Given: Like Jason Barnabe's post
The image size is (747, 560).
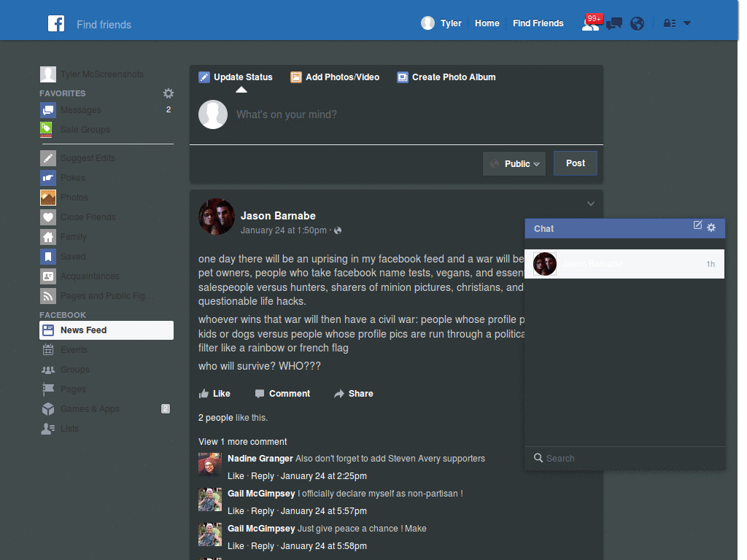Looking at the screenshot, I should [x=214, y=393].
